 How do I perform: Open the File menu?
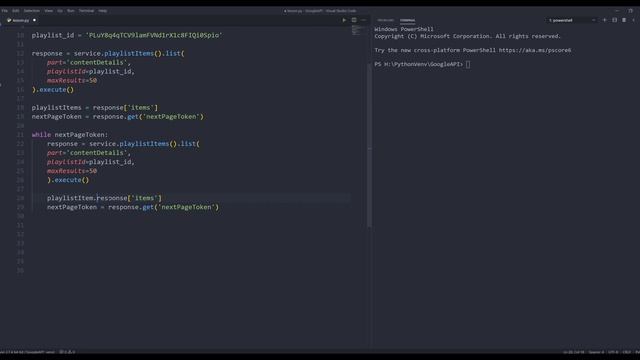[4, 11]
